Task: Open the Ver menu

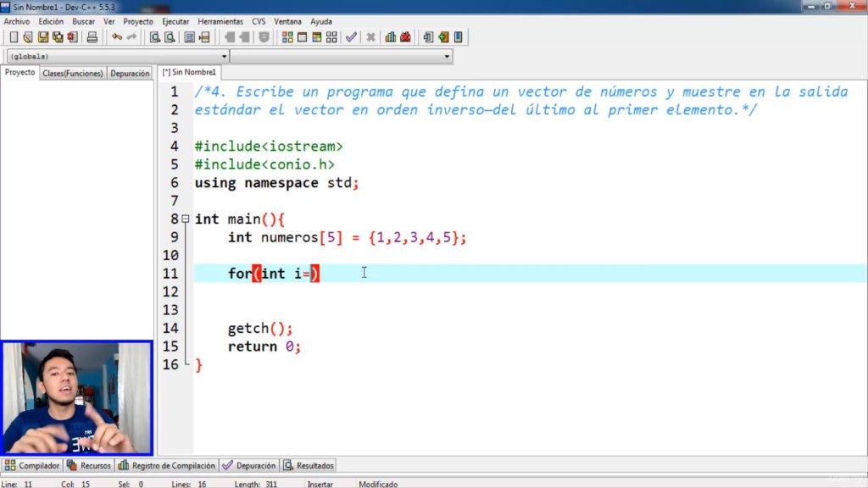Action: 109,21
